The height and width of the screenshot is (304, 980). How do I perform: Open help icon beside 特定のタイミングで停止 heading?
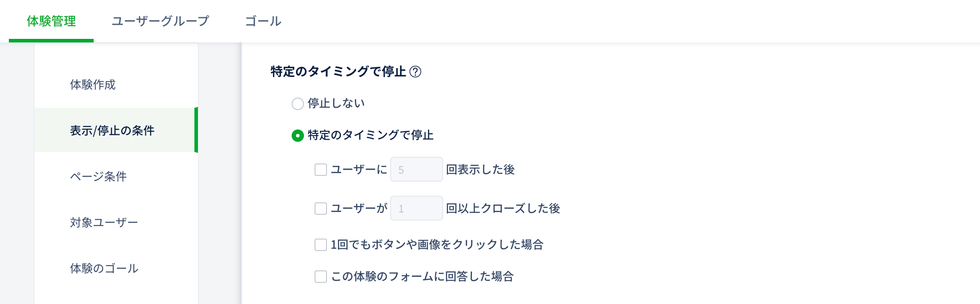415,72
